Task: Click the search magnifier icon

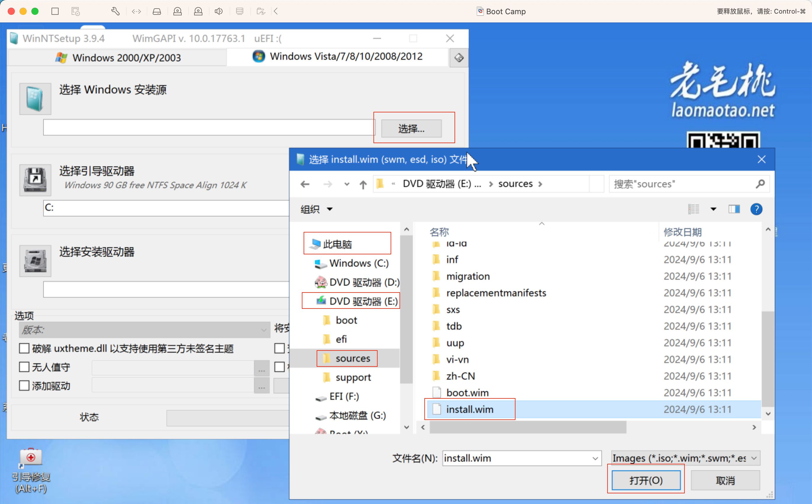Action: click(x=760, y=184)
